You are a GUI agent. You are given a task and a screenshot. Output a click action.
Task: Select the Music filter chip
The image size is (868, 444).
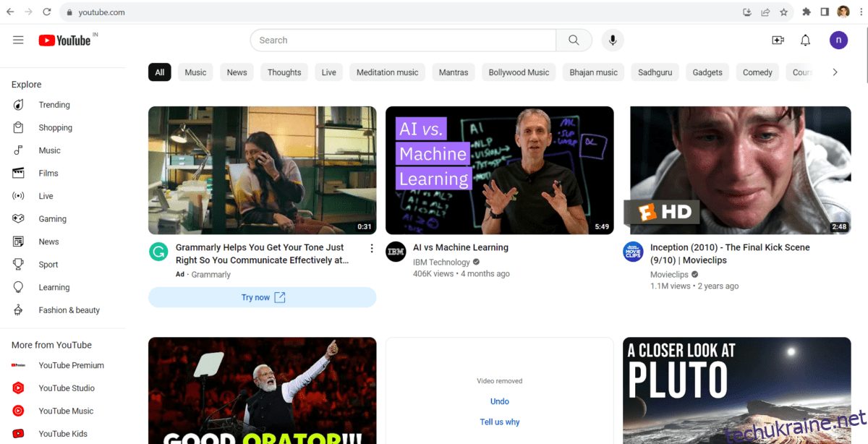(195, 72)
